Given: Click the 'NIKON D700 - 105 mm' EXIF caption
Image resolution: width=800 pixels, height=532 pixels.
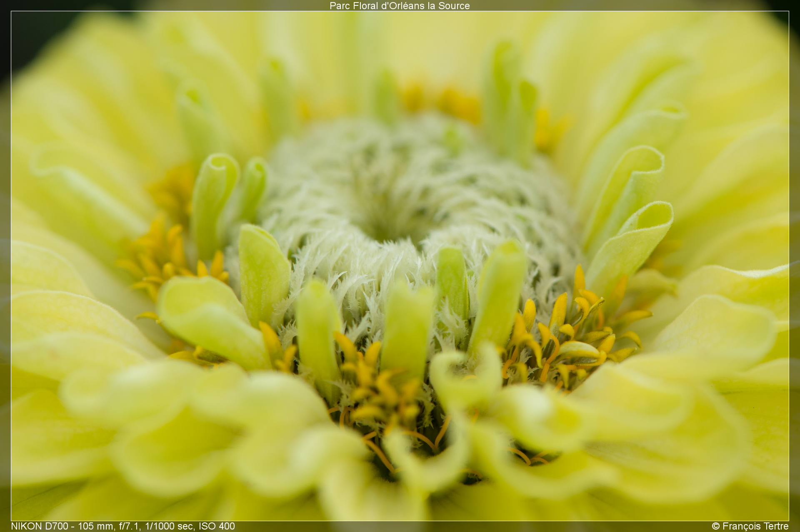Looking at the screenshot, I should tap(123, 526).
